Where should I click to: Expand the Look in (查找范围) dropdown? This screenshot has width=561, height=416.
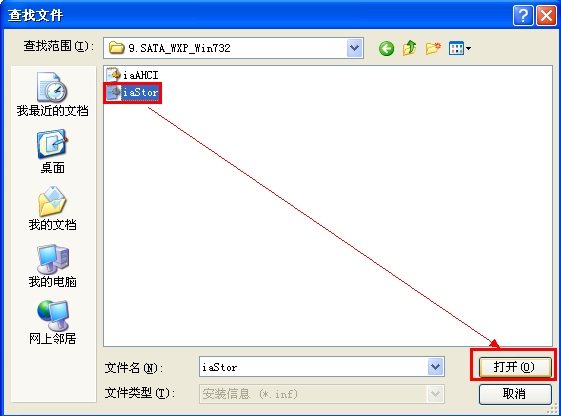pos(355,48)
